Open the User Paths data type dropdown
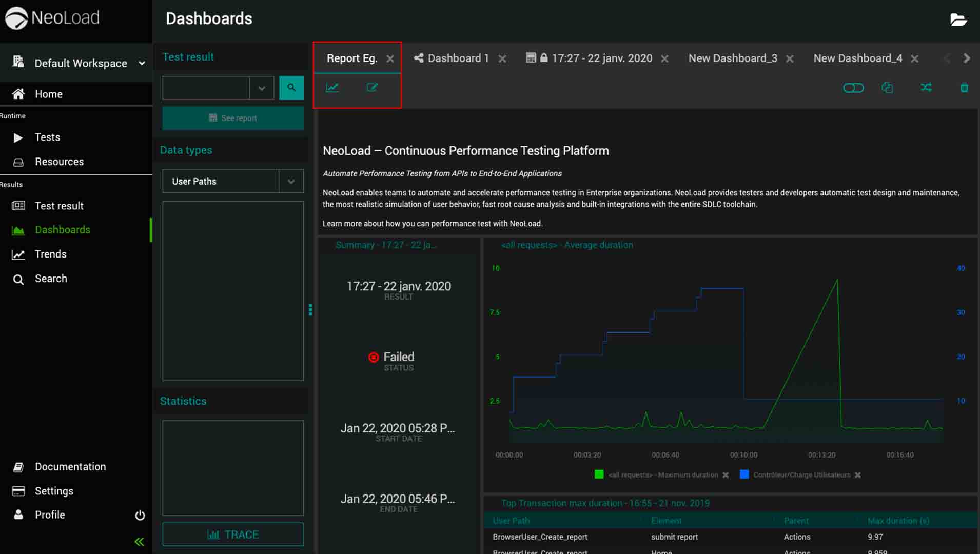 (x=291, y=181)
